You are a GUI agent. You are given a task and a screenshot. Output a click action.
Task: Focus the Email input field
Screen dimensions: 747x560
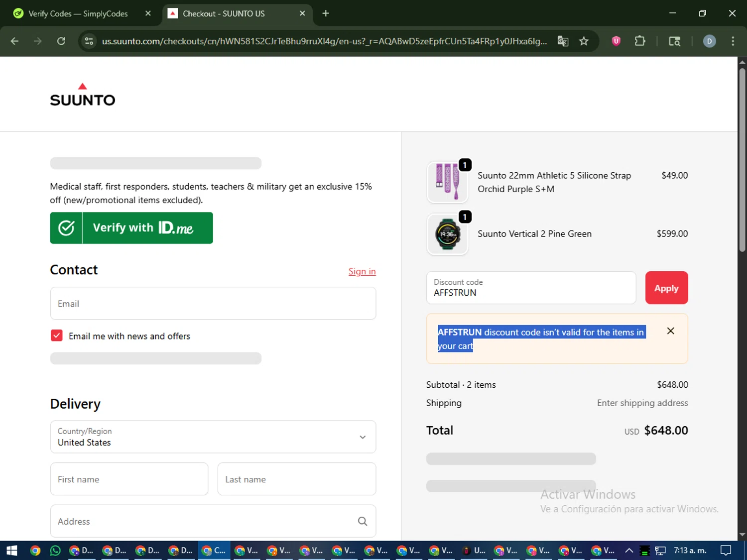point(213,303)
